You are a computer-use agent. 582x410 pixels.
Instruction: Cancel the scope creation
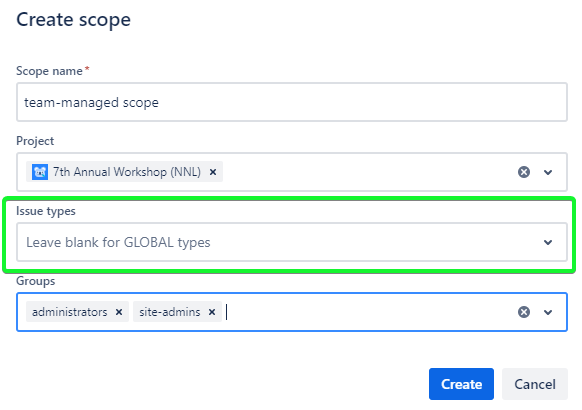tap(535, 384)
